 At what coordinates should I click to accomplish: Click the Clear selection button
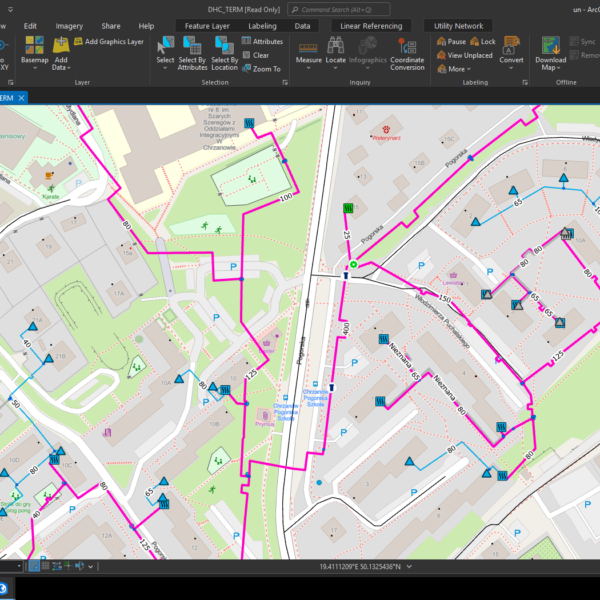[255, 55]
